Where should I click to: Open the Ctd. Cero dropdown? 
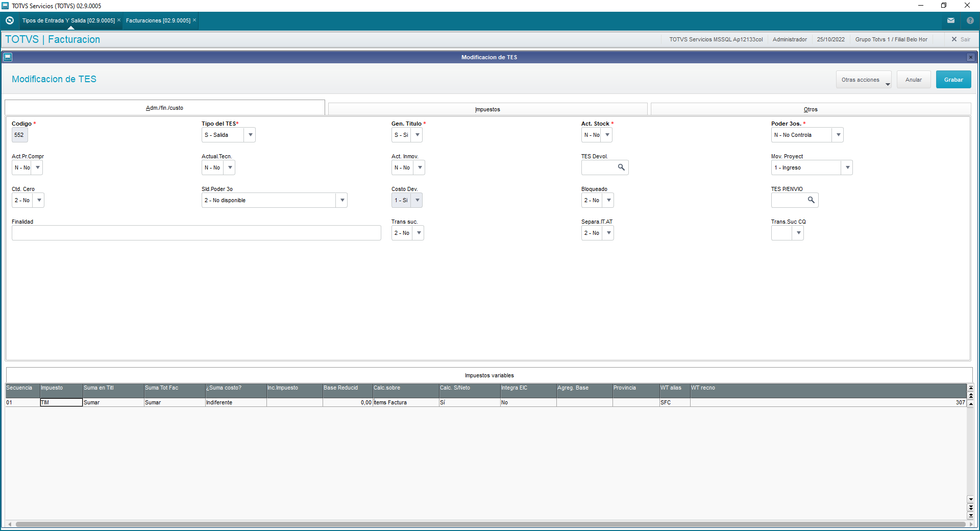click(39, 200)
